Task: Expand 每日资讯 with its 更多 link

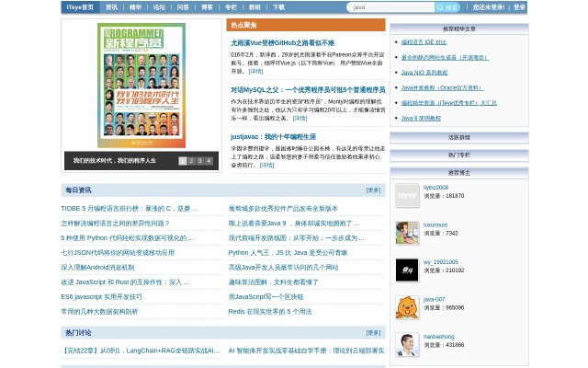Action: (x=373, y=190)
